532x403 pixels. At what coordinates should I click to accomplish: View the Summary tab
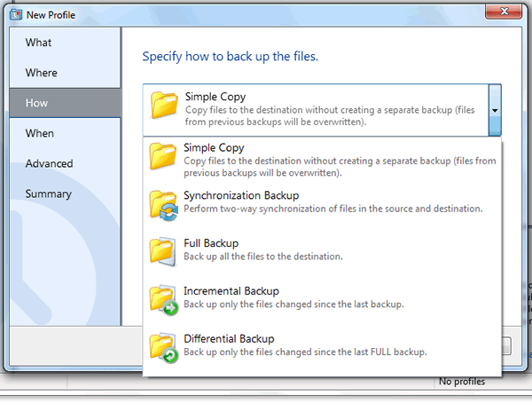coord(49,194)
